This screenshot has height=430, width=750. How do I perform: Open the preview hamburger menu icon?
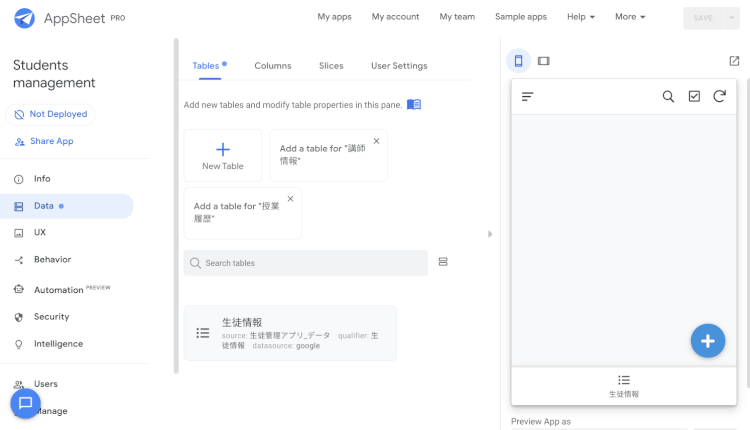point(528,97)
